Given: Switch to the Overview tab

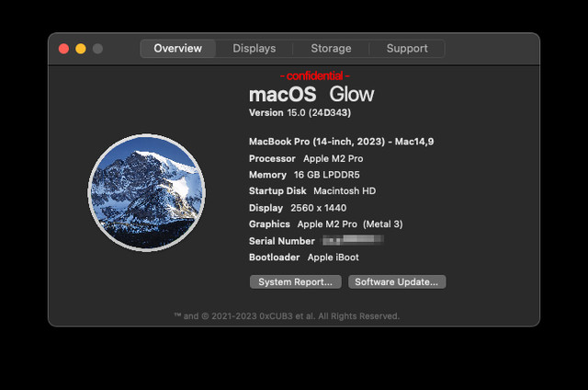Looking at the screenshot, I should tap(177, 49).
